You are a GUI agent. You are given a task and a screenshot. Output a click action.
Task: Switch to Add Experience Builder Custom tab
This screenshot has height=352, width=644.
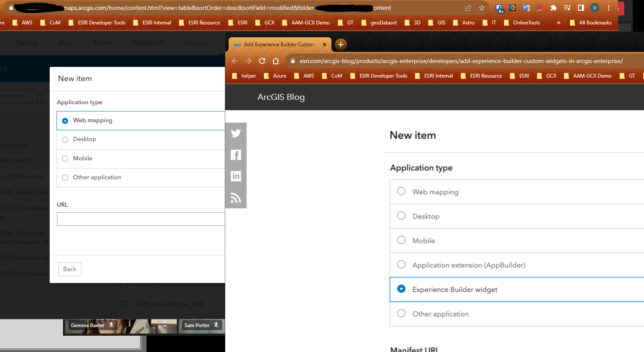279,45
